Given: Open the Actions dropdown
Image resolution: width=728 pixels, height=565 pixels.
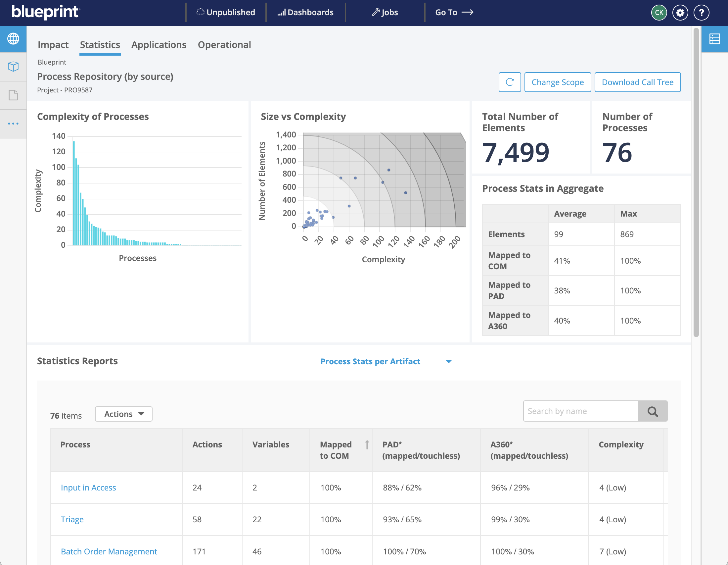Looking at the screenshot, I should (124, 414).
